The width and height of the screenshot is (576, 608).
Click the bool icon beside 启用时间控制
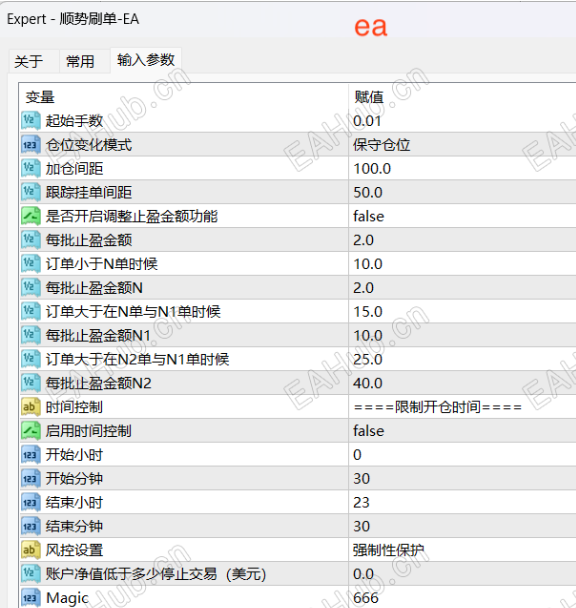31,431
